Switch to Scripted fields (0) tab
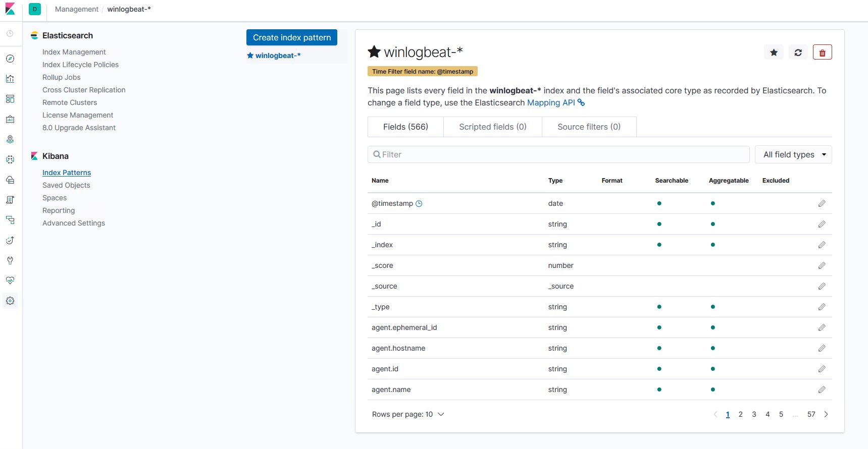This screenshot has height=449, width=868. (x=492, y=127)
